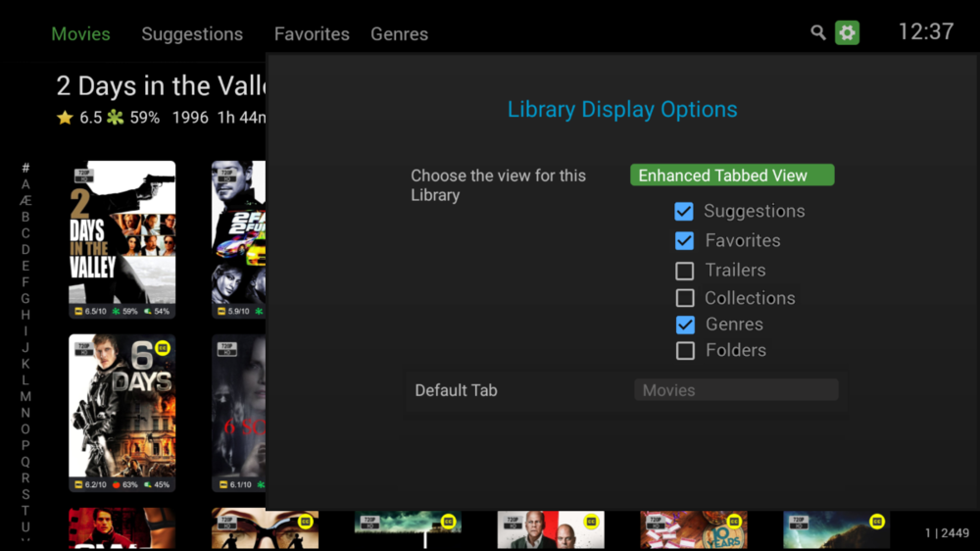Screen dimensions: 980x551
Task: Open the search magnifier icon
Action: coord(817,33)
